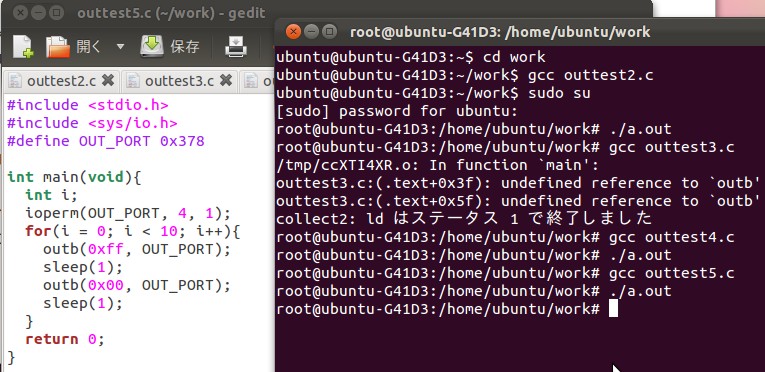Click the Open folder icon in gedit

tap(58, 47)
